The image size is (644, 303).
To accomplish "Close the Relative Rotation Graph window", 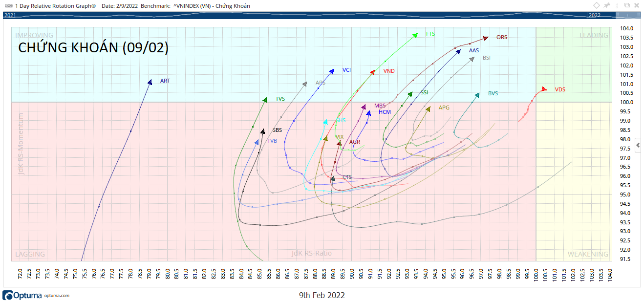I will (636, 5).
